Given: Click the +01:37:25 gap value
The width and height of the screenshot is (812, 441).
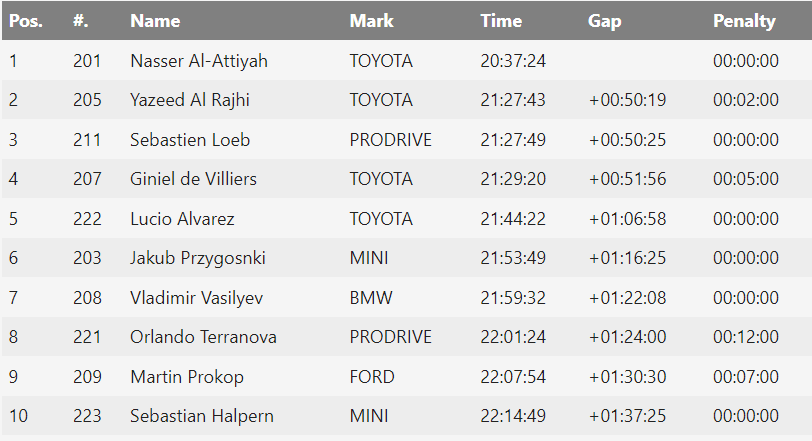Looking at the screenshot, I should tap(627, 416).
